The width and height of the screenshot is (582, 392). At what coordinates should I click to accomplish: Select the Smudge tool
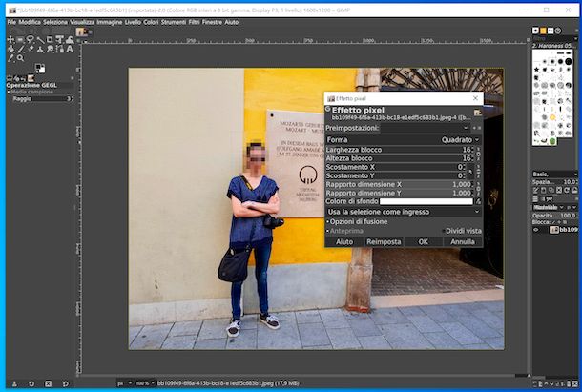pos(50,49)
